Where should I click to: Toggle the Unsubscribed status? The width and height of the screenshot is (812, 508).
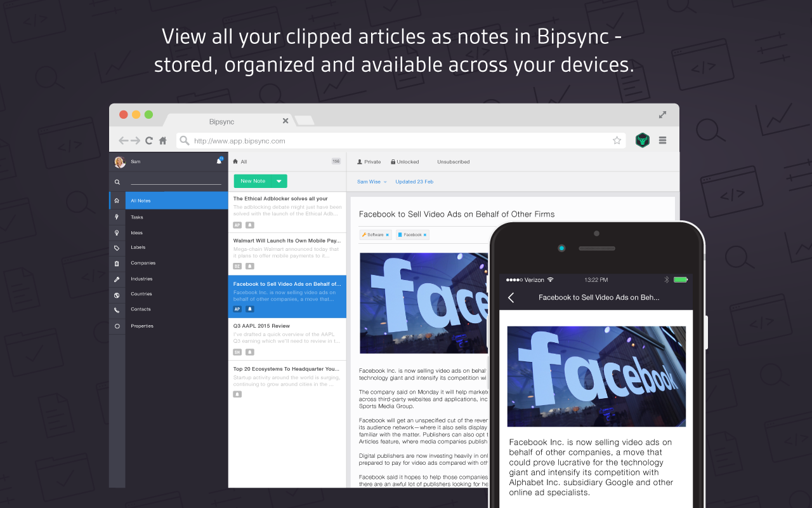click(x=453, y=161)
